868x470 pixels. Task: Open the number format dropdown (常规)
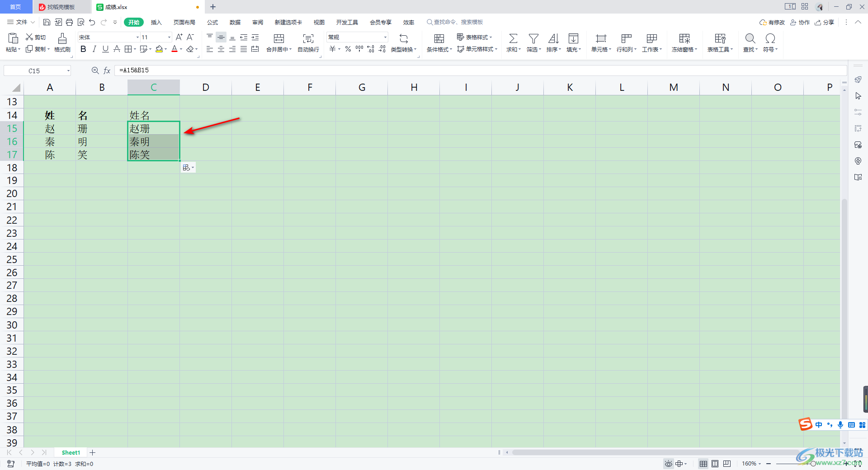[385, 37]
